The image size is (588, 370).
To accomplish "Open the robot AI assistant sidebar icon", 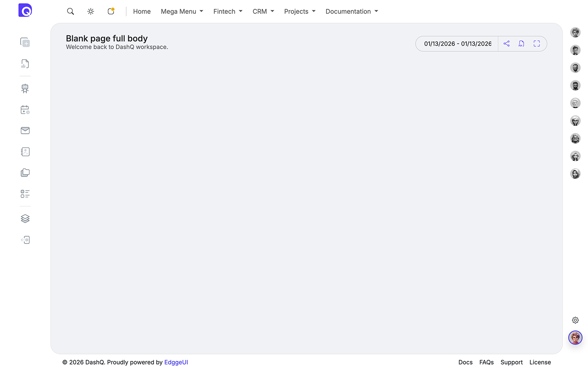I will coord(25,88).
